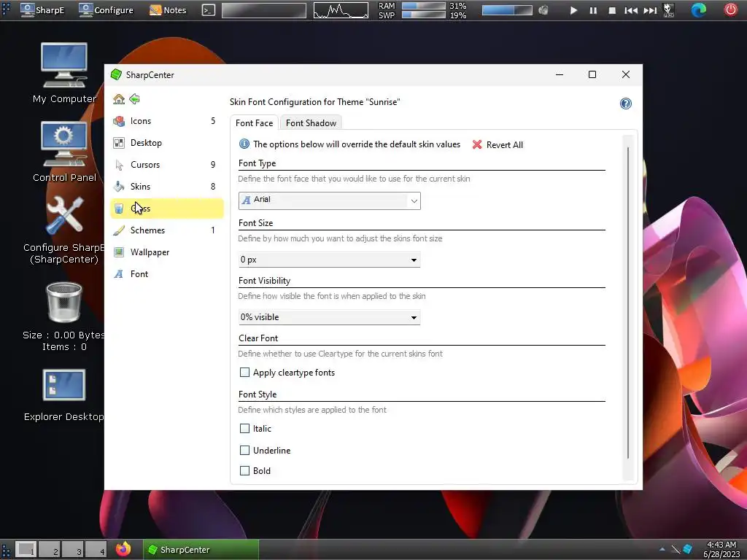Click the speaker mute icon
Screen dimensions: 747x560
click(x=543, y=10)
